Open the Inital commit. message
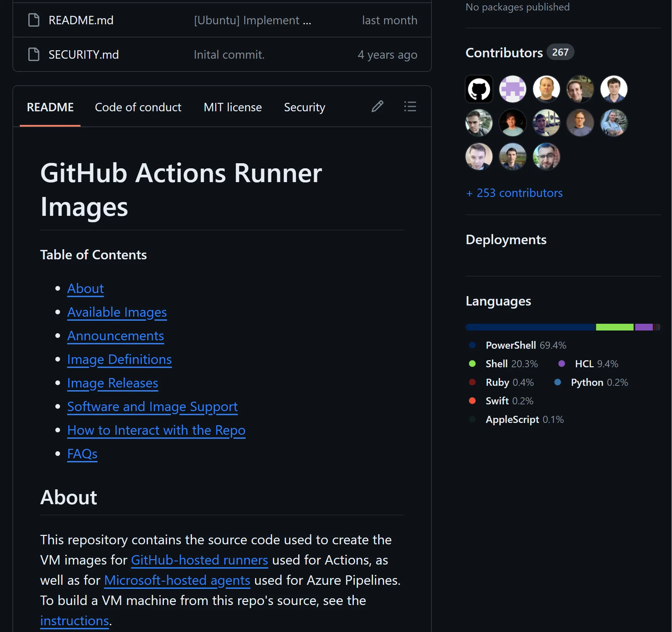This screenshot has height=632, width=672. click(x=229, y=55)
